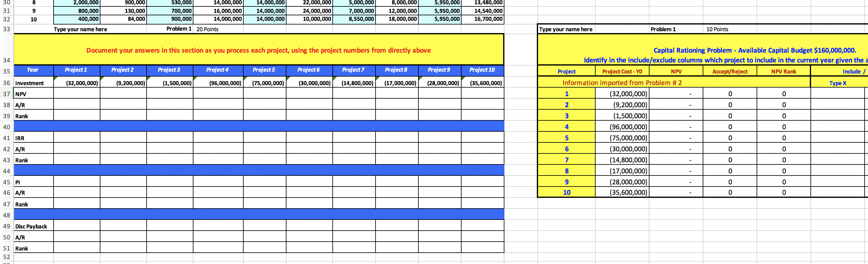This screenshot has height=264, width=868.
Task: Select the 8,550,000 cell in row 32
Action: tap(354, 19)
